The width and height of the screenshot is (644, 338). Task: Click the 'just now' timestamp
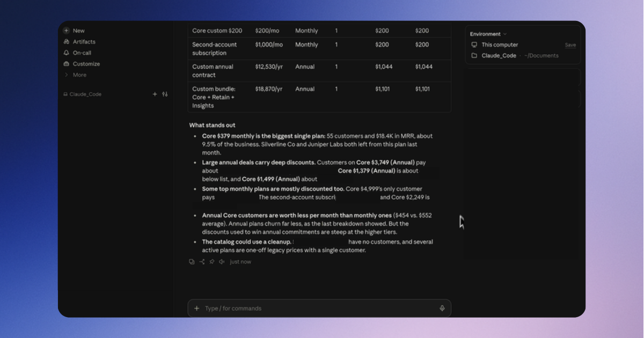[240, 262]
